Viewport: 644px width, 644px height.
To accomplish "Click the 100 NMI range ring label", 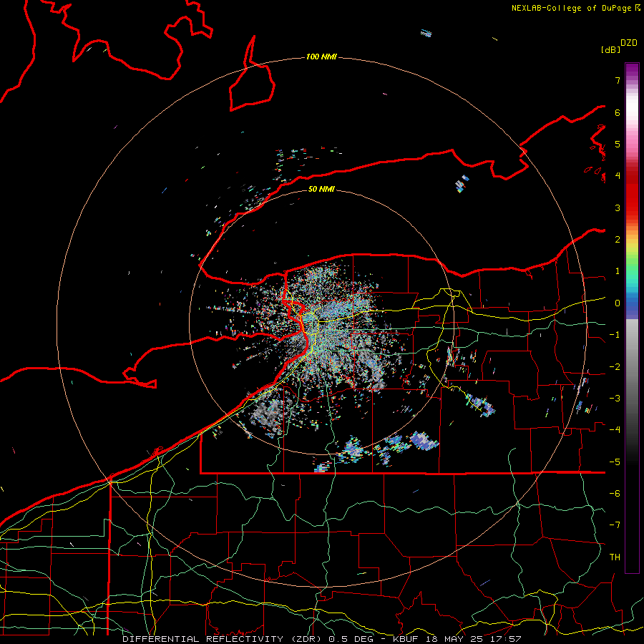I will coord(321,57).
